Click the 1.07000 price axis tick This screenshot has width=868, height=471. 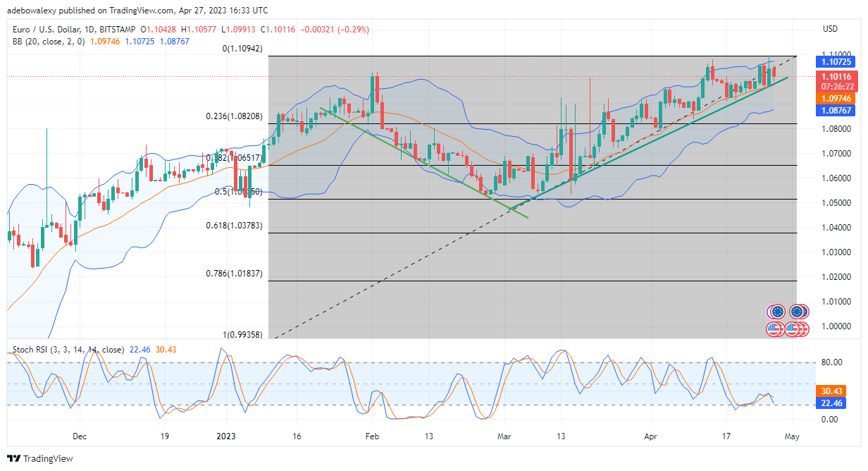[836, 154]
